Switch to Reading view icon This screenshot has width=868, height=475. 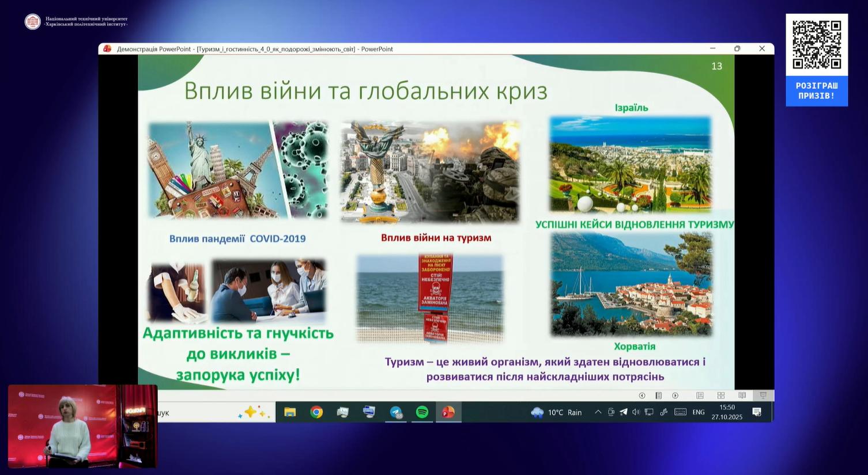tap(742, 396)
